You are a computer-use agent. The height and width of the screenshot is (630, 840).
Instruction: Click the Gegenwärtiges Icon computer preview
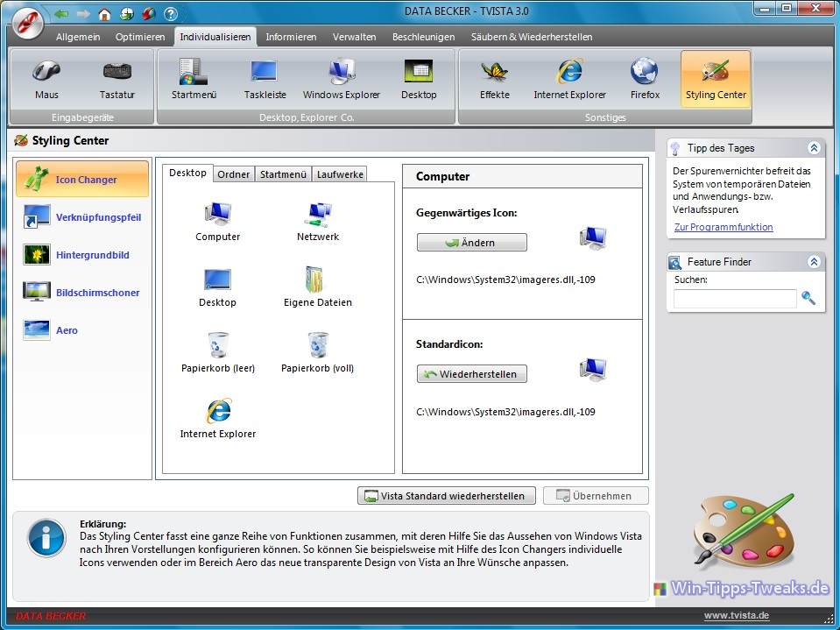593,238
